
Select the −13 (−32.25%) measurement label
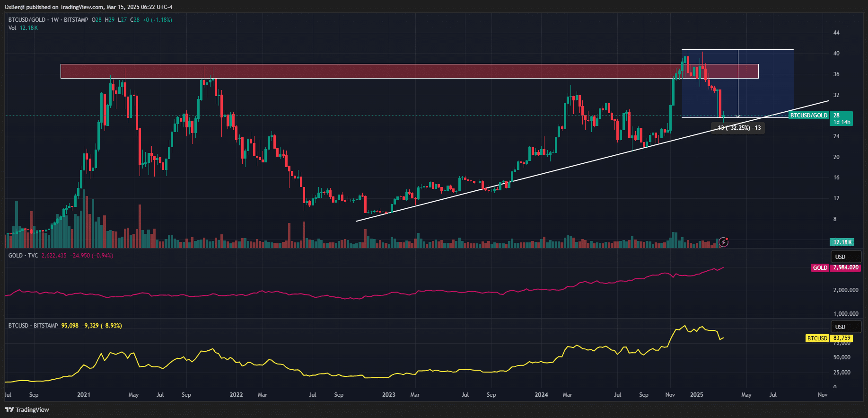coord(738,128)
